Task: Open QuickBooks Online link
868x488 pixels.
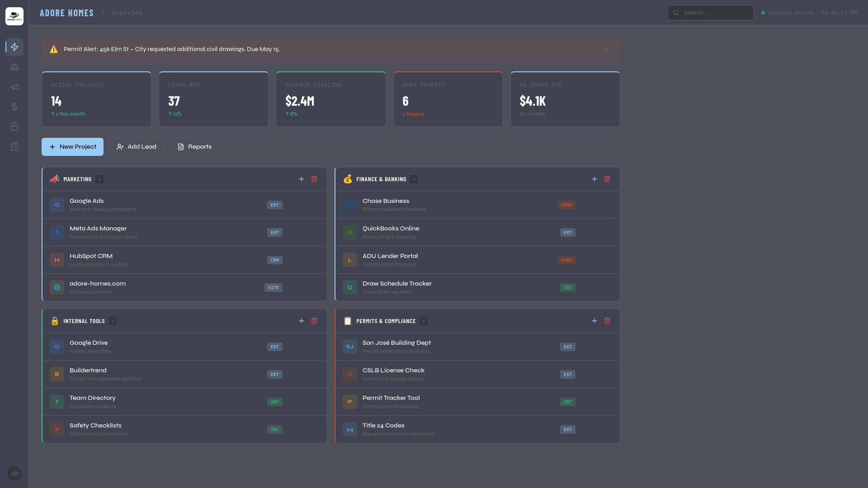Action: tap(477, 232)
